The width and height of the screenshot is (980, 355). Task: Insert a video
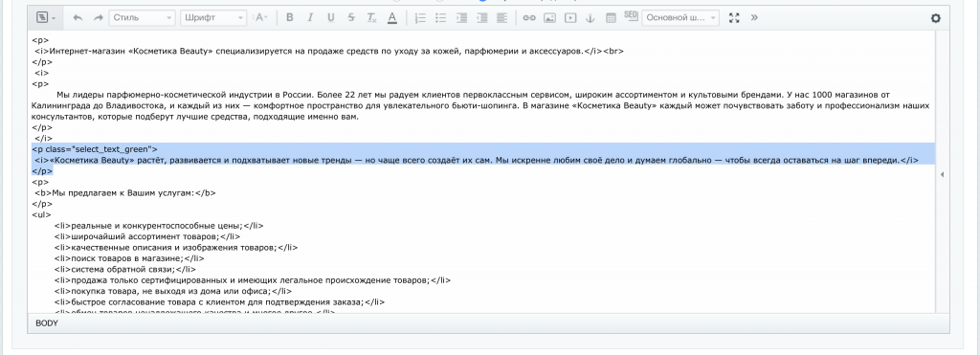click(570, 17)
